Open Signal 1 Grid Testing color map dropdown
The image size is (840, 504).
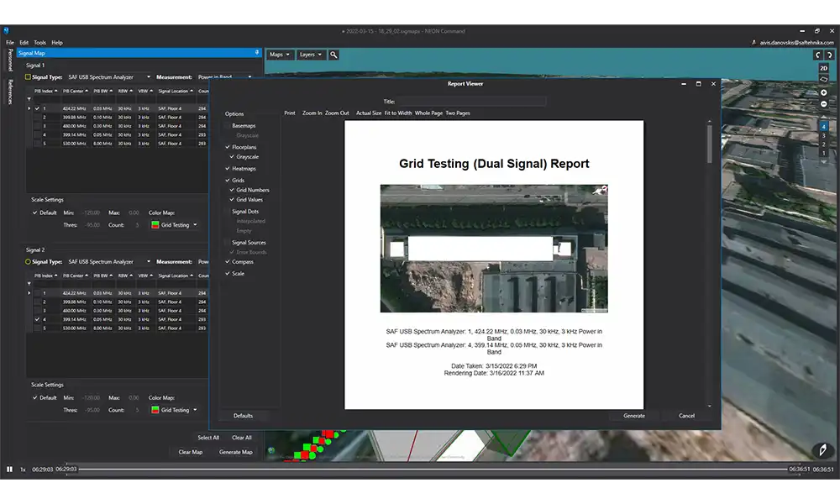click(174, 225)
